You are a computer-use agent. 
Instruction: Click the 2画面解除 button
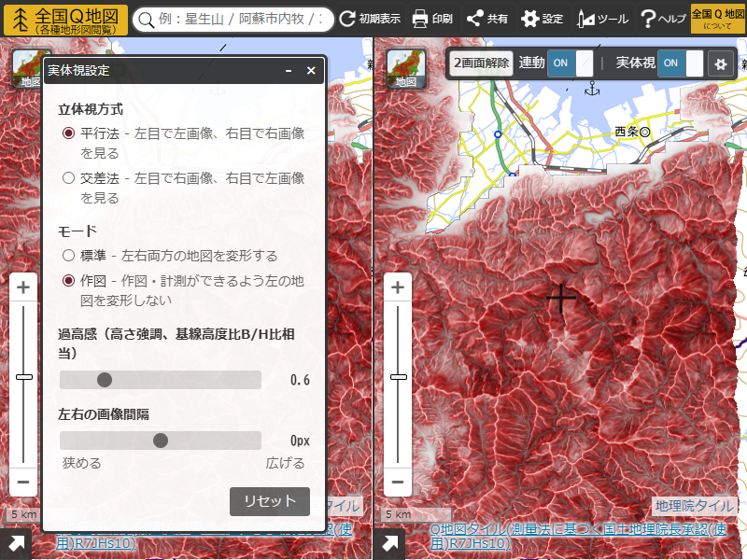click(x=481, y=63)
